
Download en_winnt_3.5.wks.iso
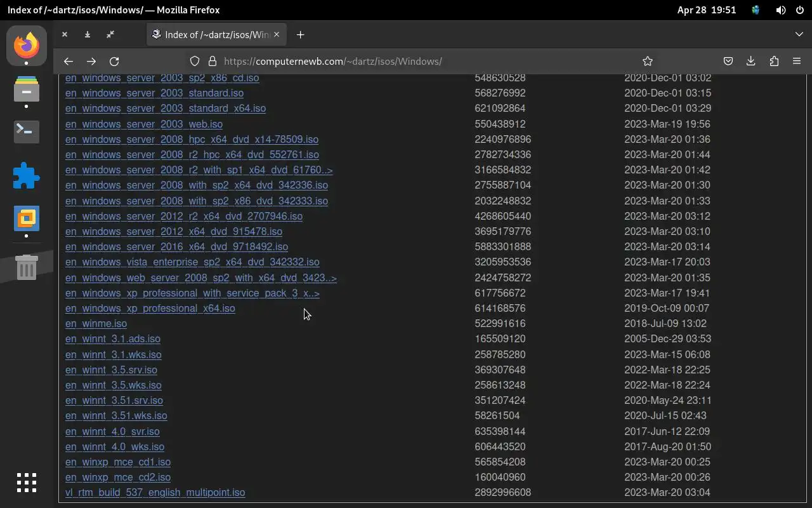[x=114, y=385]
